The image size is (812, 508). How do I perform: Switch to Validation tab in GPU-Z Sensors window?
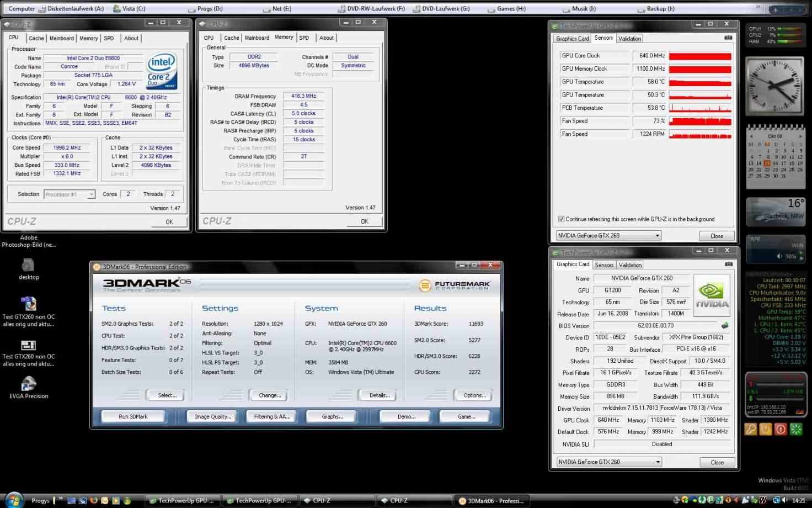pos(629,39)
